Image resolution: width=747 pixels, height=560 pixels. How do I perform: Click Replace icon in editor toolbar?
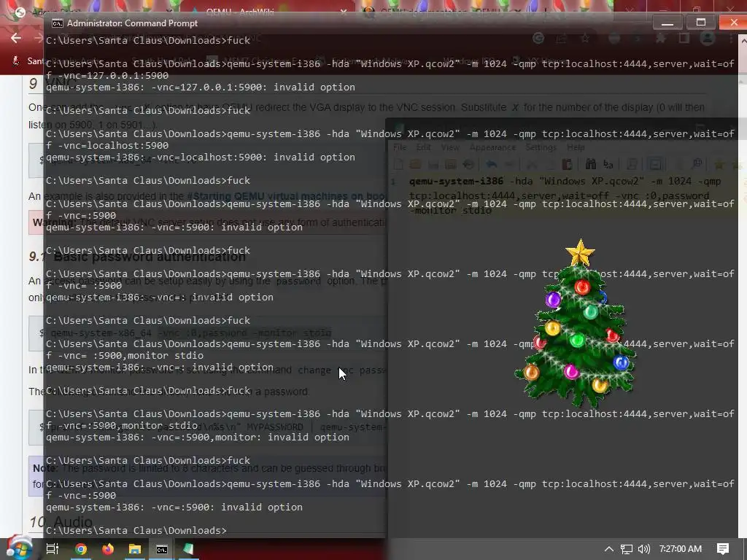point(608,165)
